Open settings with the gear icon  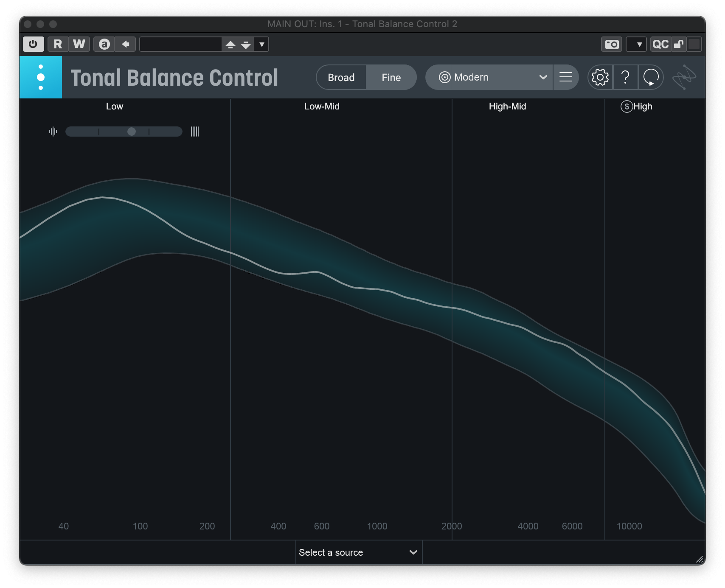(x=600, y=77)
